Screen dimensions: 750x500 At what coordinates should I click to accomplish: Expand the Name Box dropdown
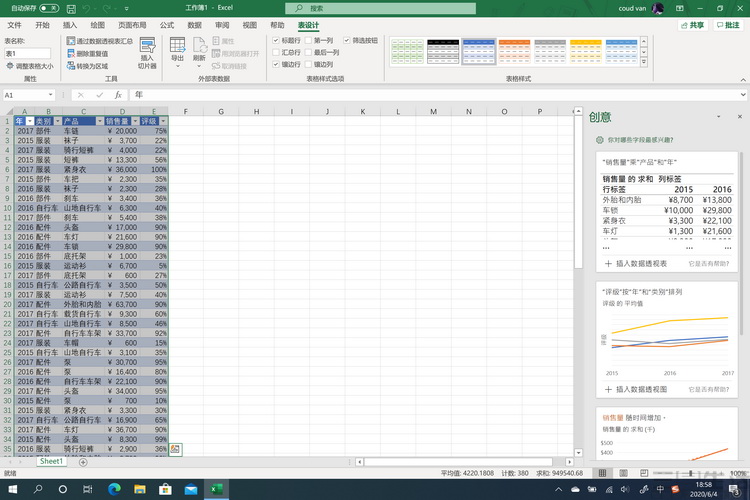tap(50, 95)
